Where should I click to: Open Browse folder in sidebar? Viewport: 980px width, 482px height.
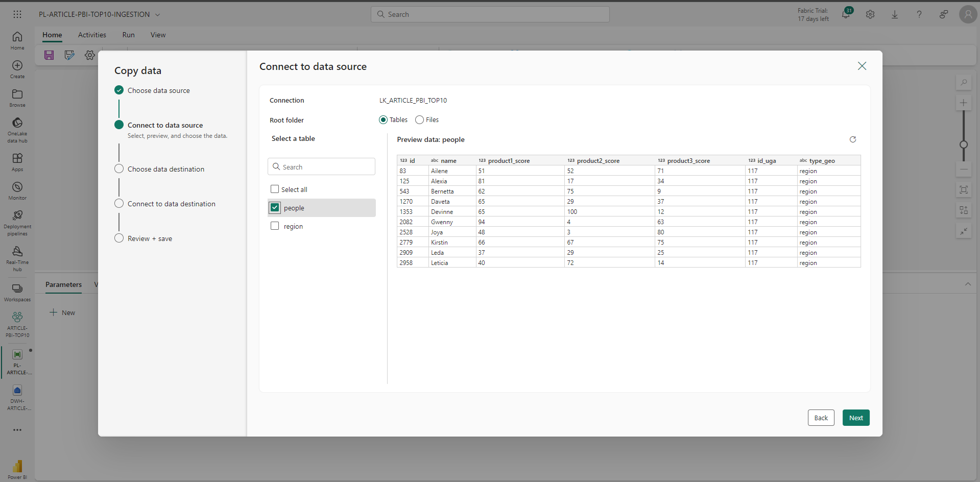click(17, 98)
